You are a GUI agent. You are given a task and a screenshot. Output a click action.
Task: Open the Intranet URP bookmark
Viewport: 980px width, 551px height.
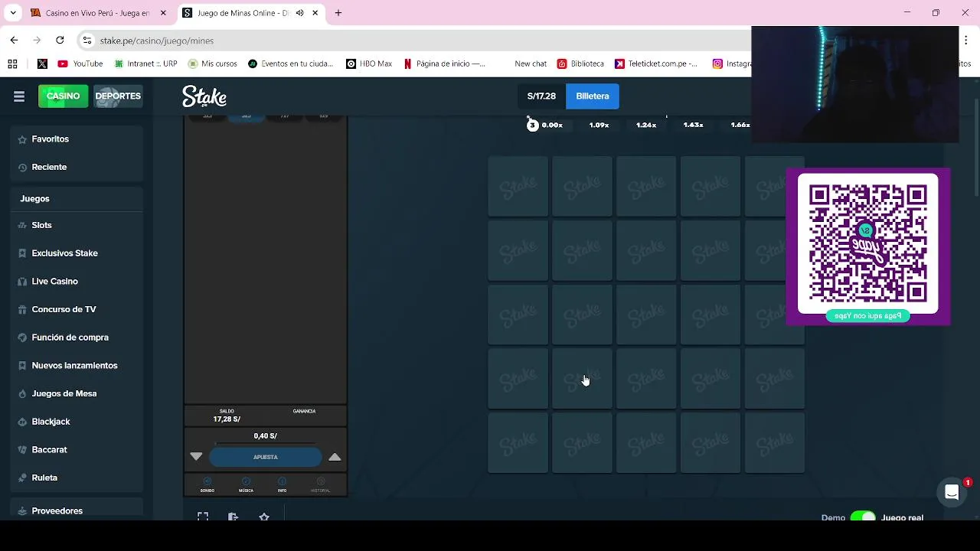coord(146,64)
